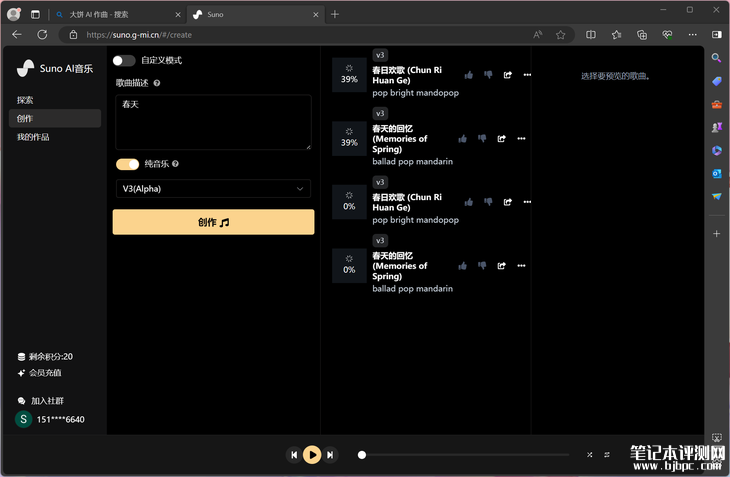Open 探索 in the sidebar
730x477 pixels.
click(x=25, y=100)
